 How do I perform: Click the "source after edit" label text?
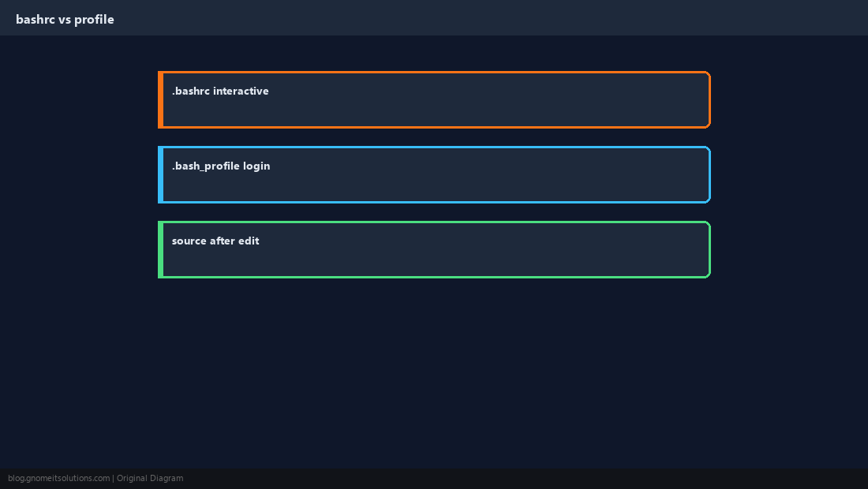tap(215, 241)
